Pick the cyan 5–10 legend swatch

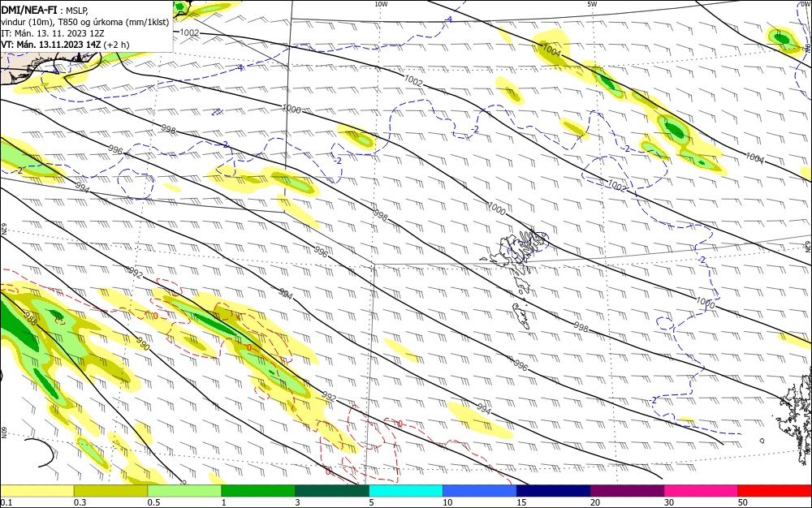[406, 491]
